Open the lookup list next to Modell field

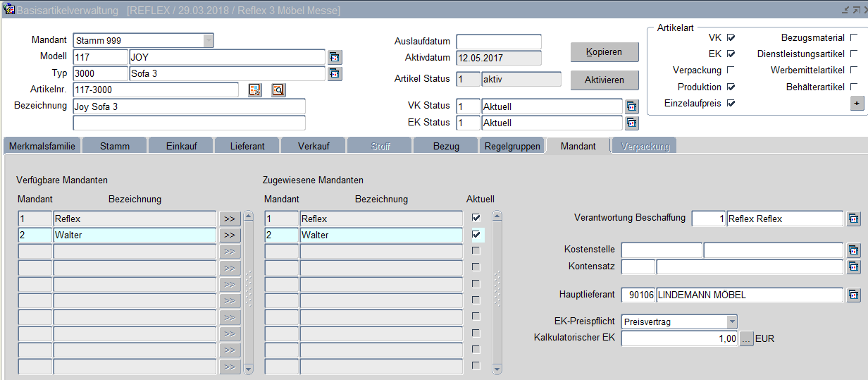pyautogui.click(x=335, y=57)
